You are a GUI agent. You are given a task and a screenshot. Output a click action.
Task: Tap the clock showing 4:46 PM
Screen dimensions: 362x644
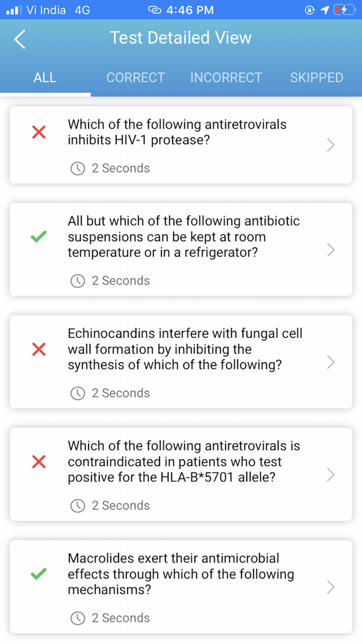(189, 9)
